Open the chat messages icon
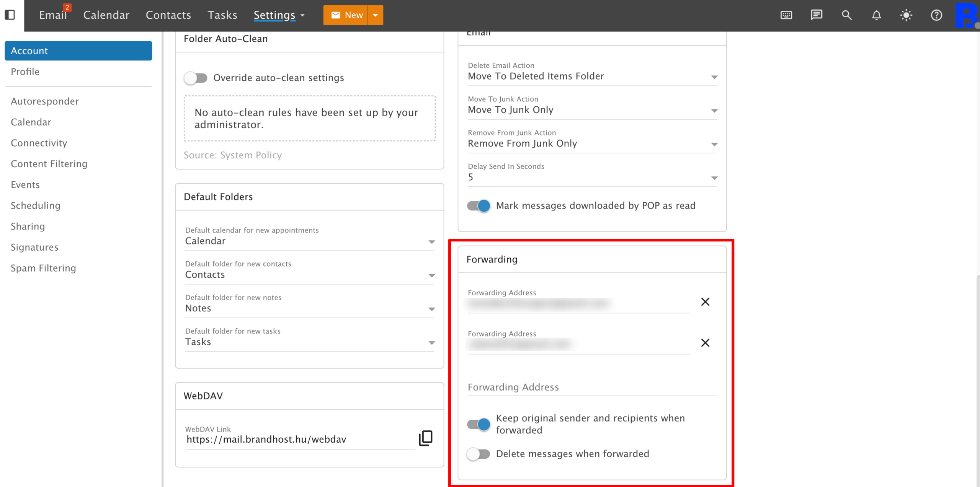This screenshot has height=487, width=980. pos(816,15)
